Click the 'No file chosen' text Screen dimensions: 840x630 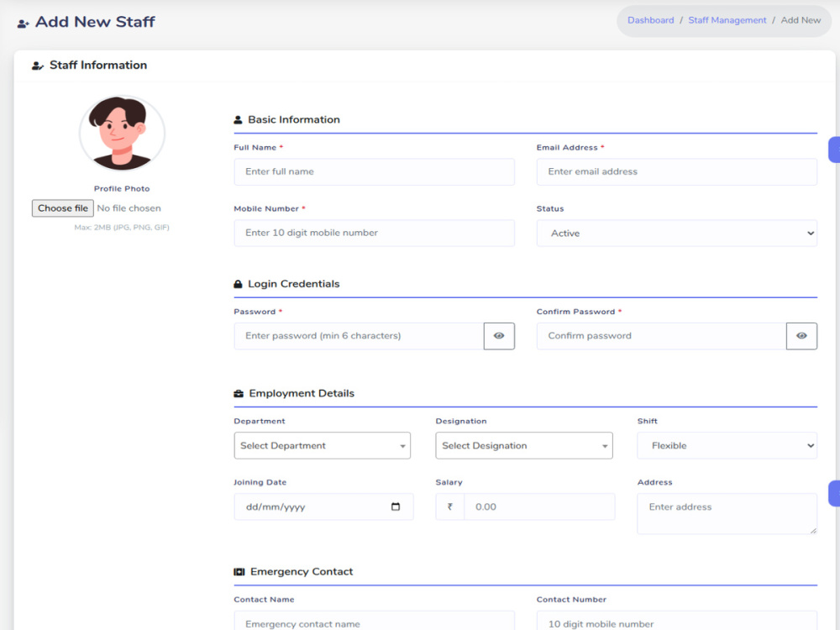(x=129, y=208)
